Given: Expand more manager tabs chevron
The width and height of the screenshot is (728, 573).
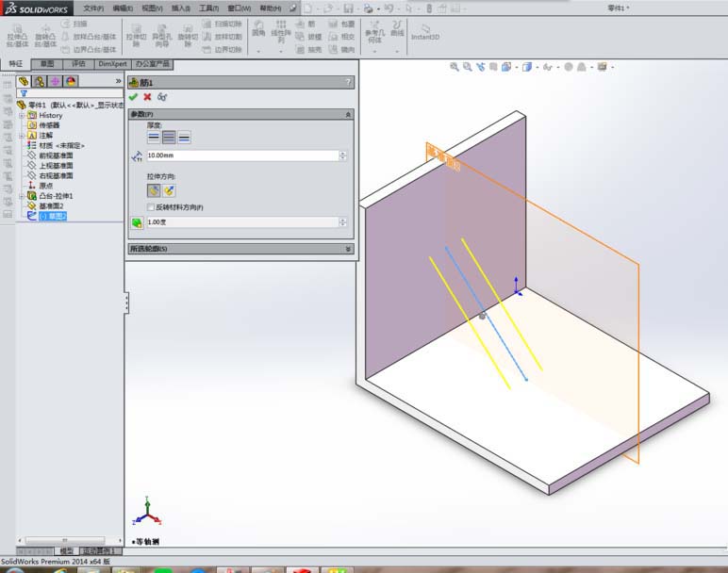Looking at the screenshot, I should (118, 81).
